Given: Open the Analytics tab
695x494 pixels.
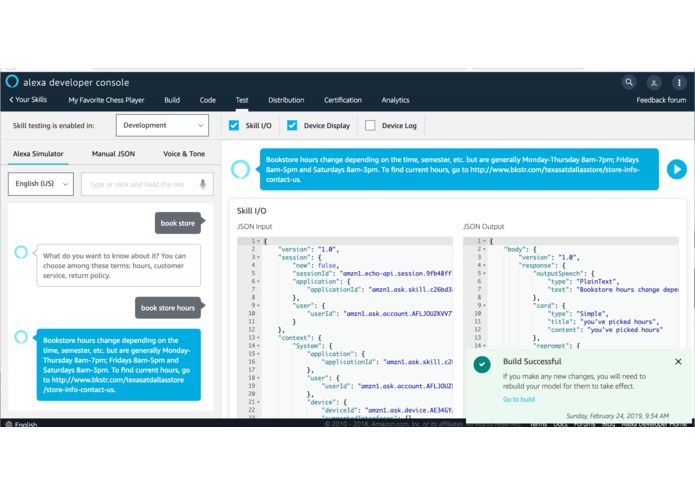Looking at the screenshot, I should coord(395,100).
